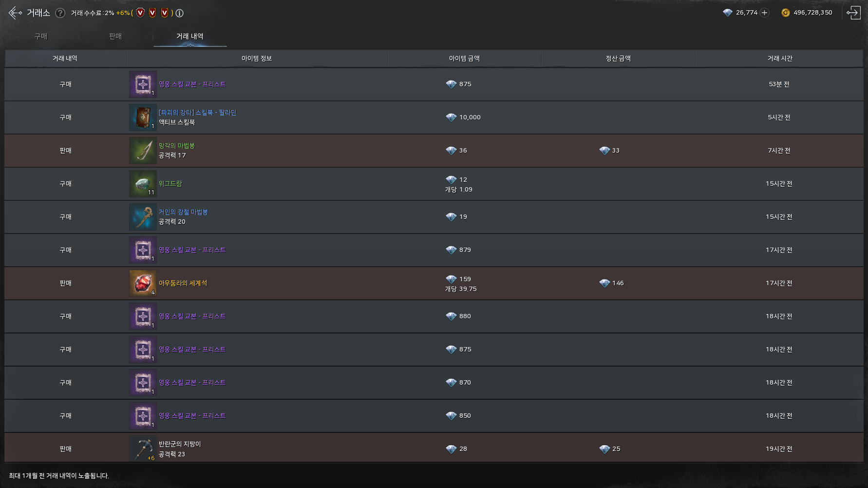Select the 거래 내역 tab

pyautogui.click(x=190, y=37)
